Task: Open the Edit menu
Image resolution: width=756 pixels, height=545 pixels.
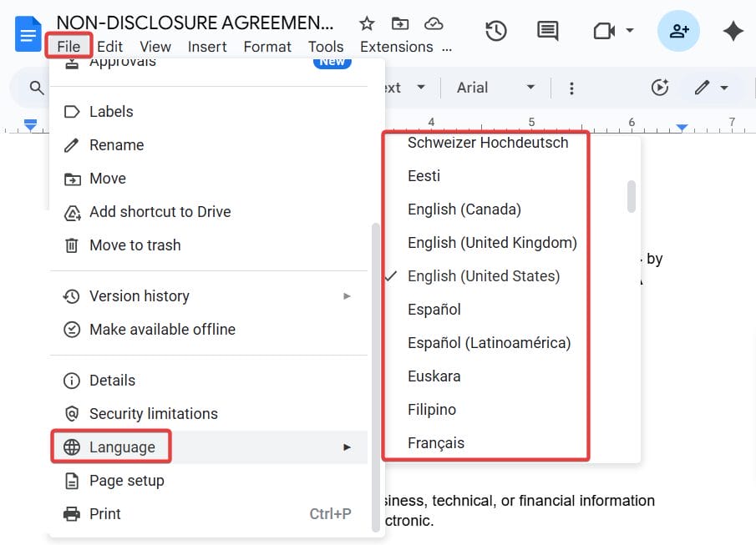Action: click(110, 47)
